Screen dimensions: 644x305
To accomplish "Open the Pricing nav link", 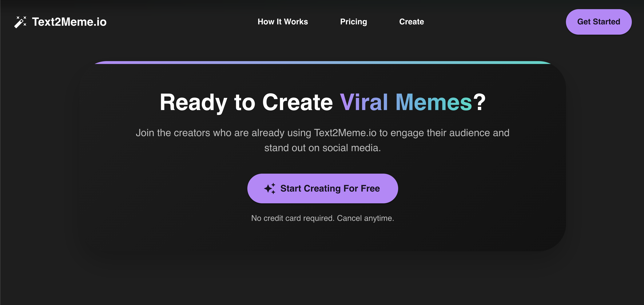I will point(353,22).
